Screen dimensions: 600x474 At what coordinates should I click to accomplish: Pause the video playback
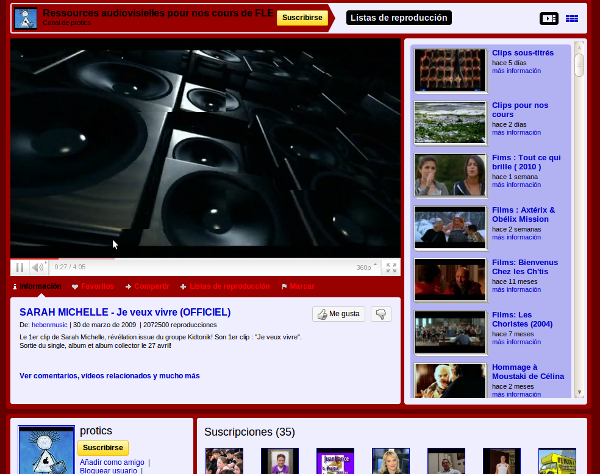tap(20, 267)
